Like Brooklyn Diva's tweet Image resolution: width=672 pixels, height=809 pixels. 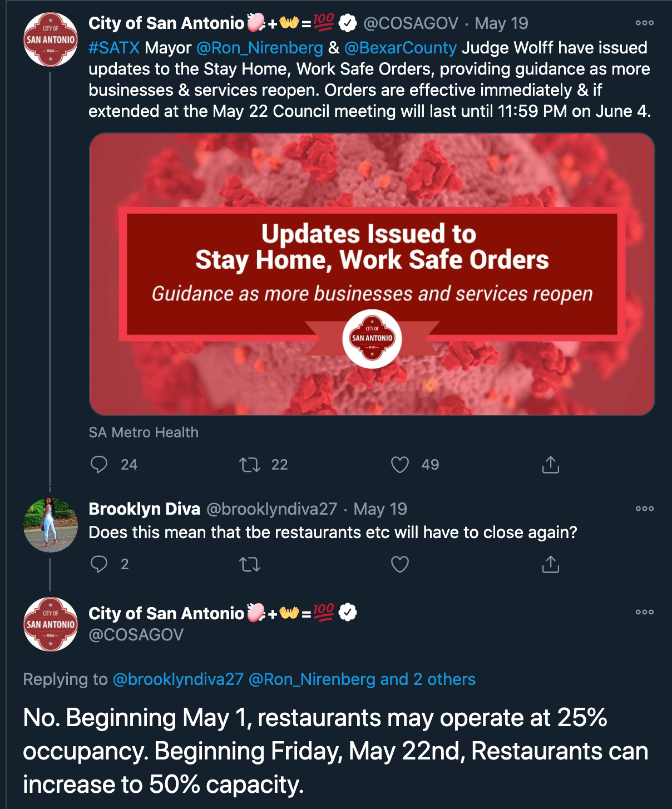point(400,564)
